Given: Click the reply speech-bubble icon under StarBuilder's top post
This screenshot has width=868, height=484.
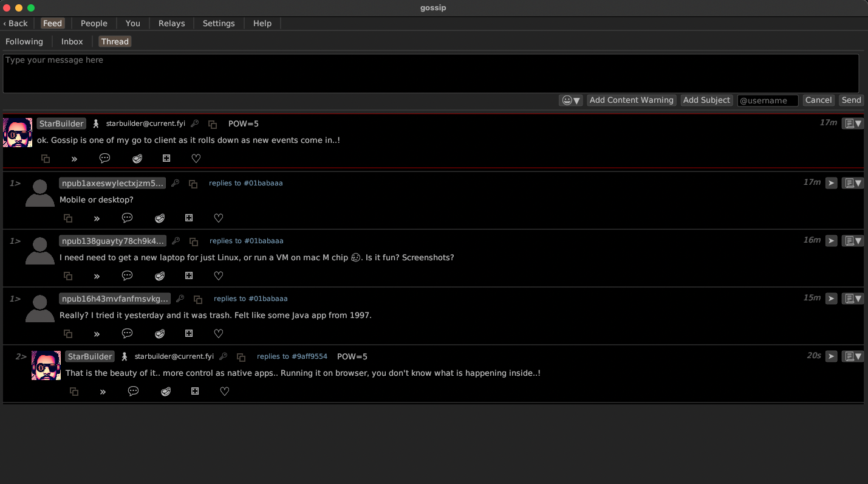Looking at the screenshot, I should click(104, 159).
